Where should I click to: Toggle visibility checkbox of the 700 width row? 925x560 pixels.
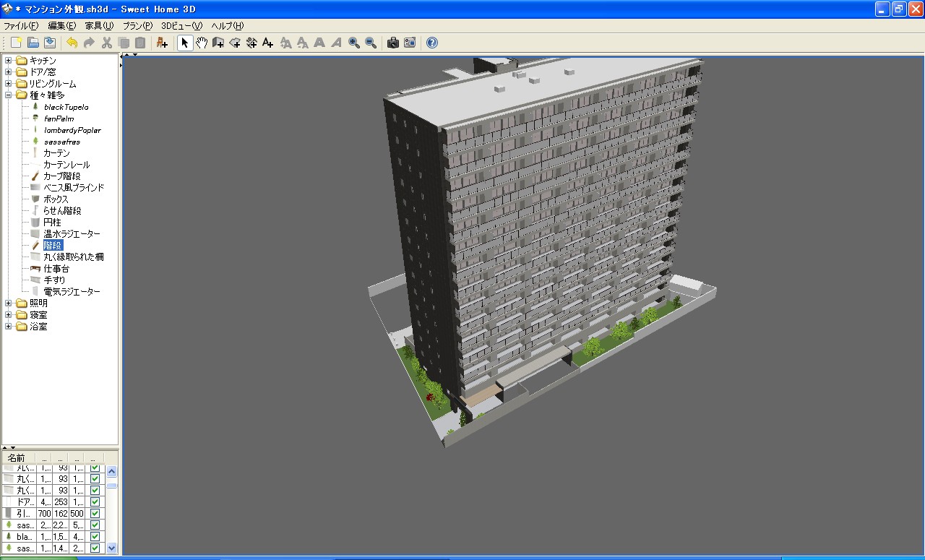[x=95, y=513]
